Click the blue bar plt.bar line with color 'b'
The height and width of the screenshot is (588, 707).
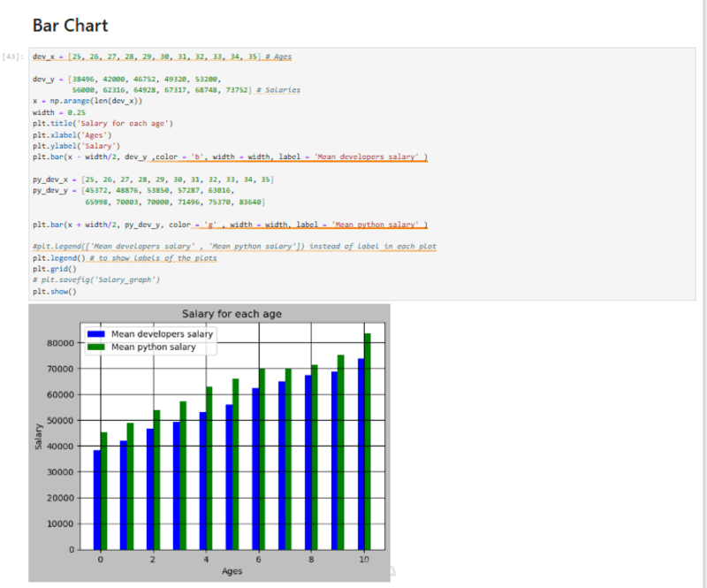tap(230, 157)
